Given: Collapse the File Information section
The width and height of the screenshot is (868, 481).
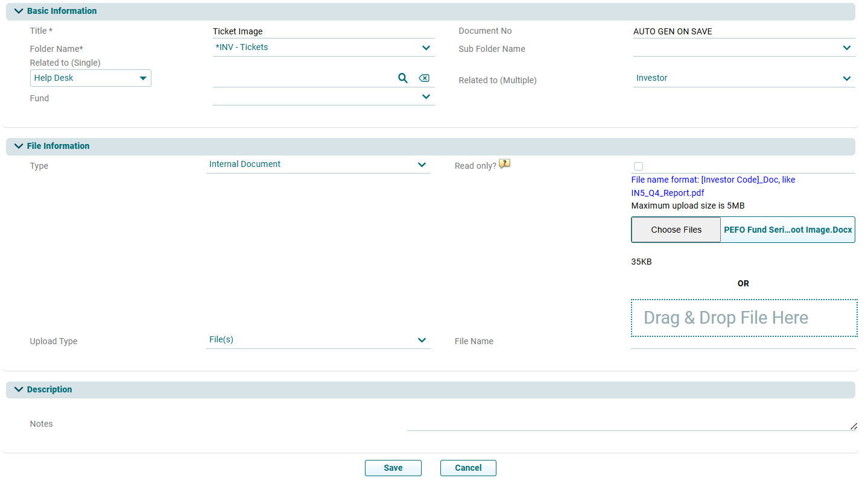Looking at the screenshot, I should click(x=19, y=146).
